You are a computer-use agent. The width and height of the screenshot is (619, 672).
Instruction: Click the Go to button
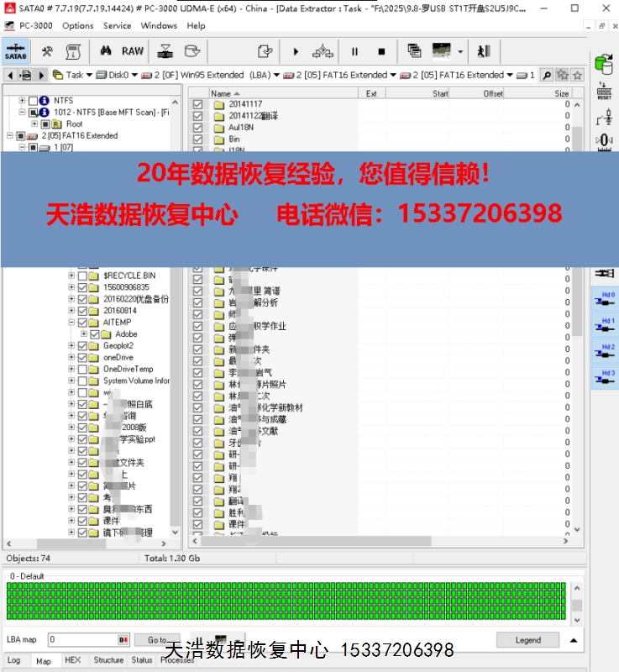pos(157,640)
